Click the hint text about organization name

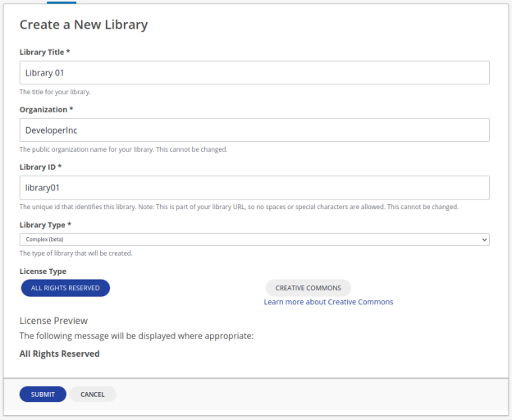tap(123, 149)
